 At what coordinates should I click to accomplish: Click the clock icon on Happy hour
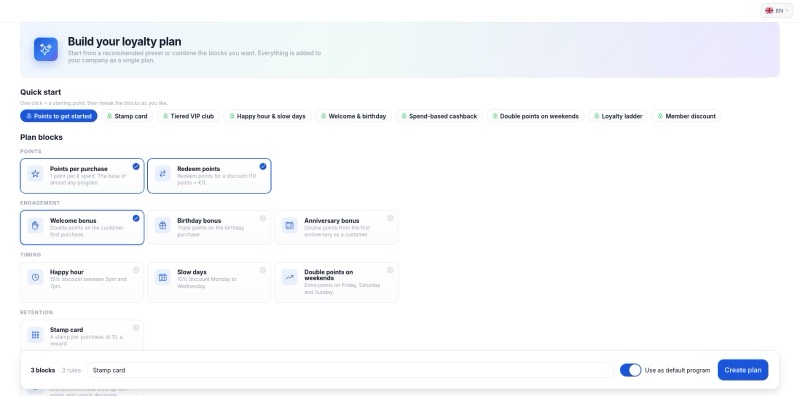coord(35,277)
